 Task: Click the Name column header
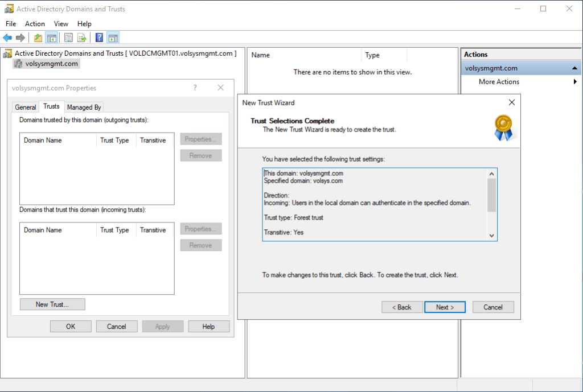[304, 55]
